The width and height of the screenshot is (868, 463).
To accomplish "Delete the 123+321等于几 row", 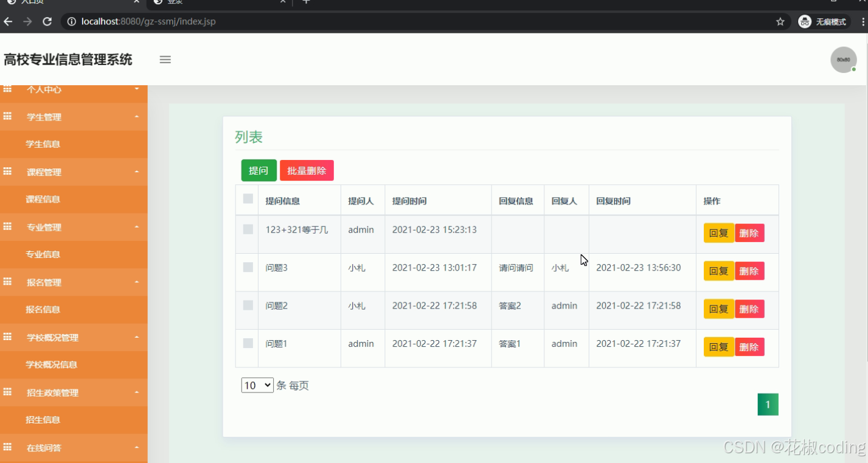I will (749, 233).
